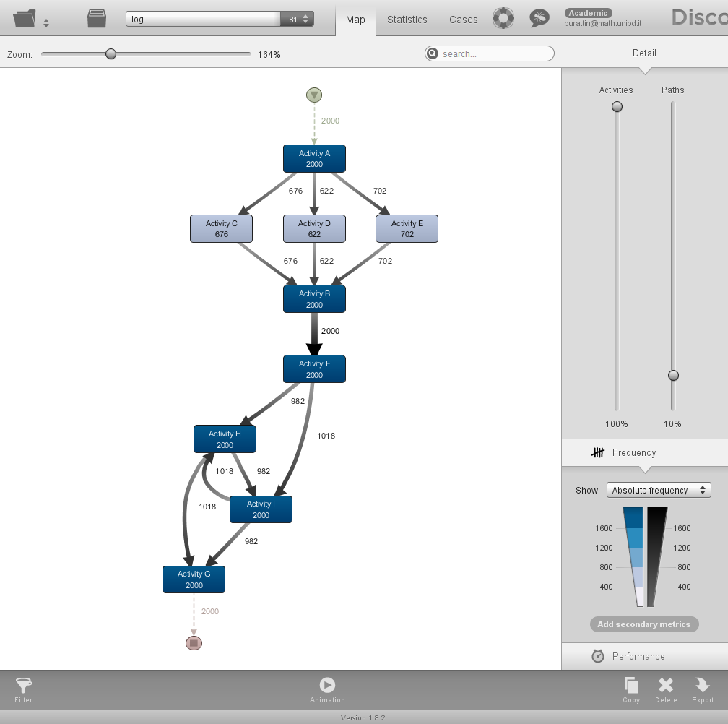Select the Activity D node
Image resolution: width=728 pixels, height=724 pixels.
(314, 228)
